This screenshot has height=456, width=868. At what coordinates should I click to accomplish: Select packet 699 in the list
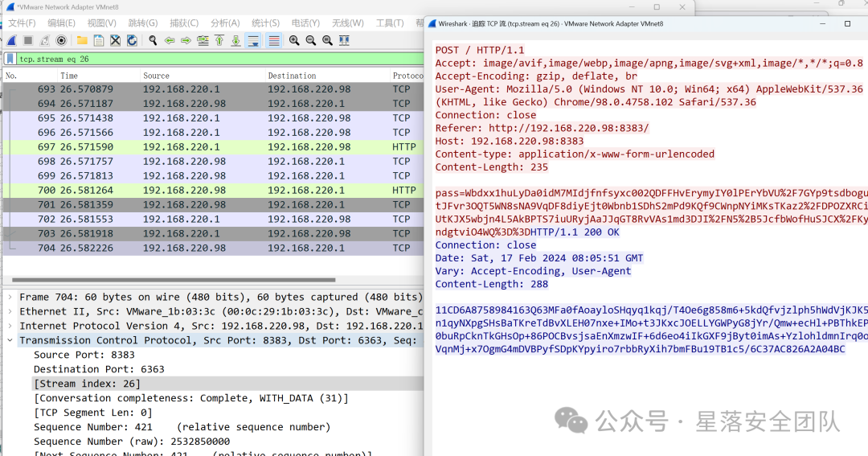click(214, 175)
